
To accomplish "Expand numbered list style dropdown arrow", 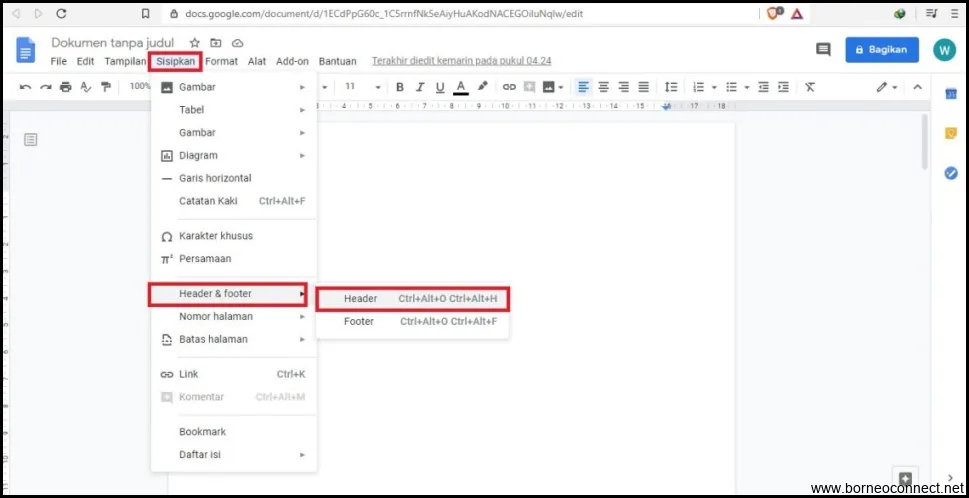I will 714,88.
